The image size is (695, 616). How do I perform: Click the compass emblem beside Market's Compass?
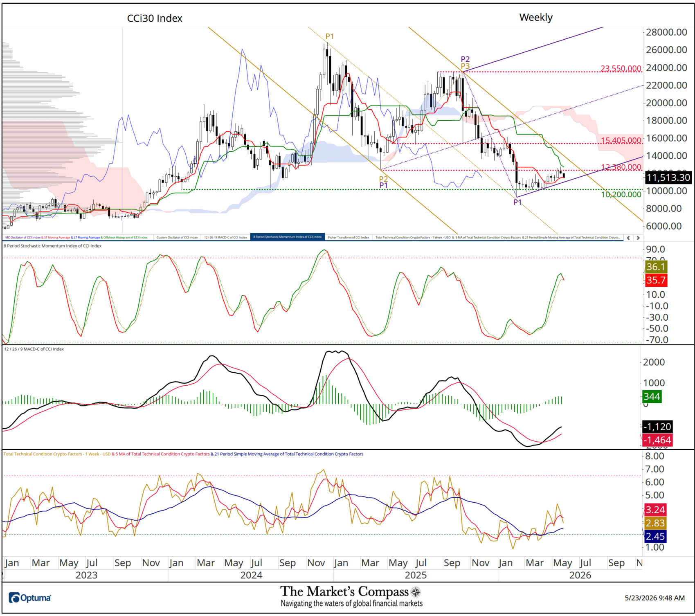(x=416, y=592)
